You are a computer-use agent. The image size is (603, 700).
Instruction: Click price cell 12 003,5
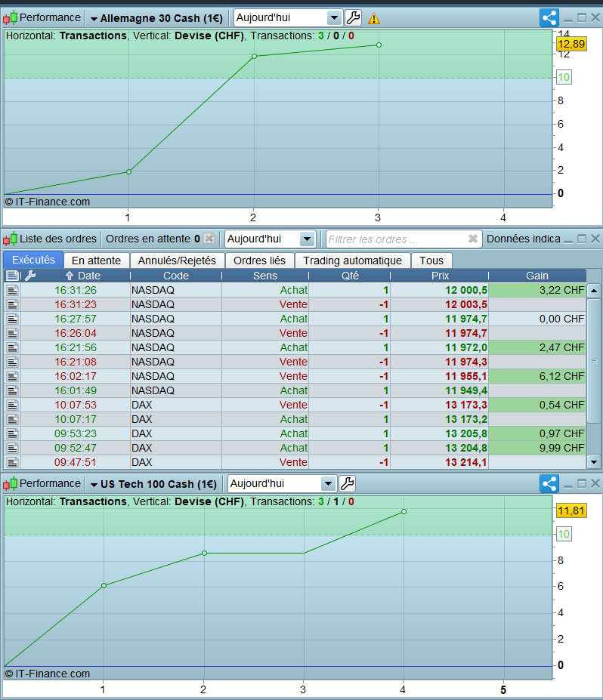[x=440, y=304]
